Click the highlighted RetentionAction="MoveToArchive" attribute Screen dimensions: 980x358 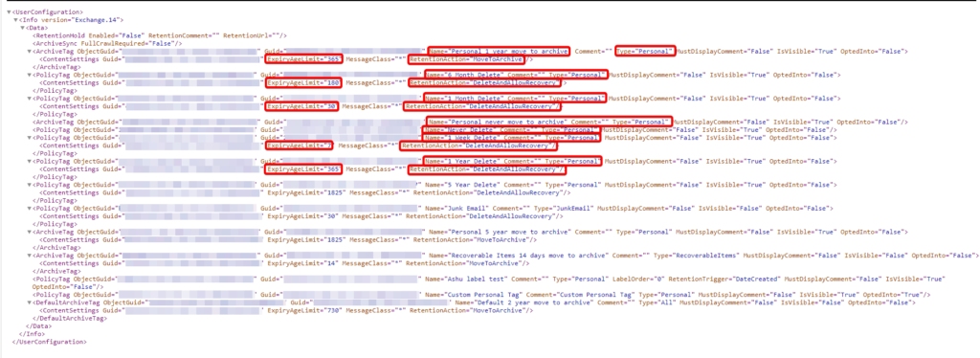[x=466, y=59]
